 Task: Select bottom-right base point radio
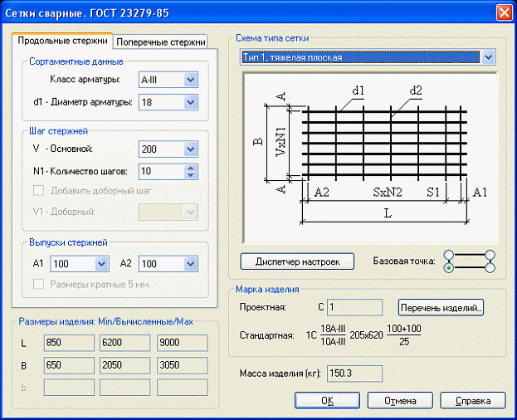click(490, 268)
